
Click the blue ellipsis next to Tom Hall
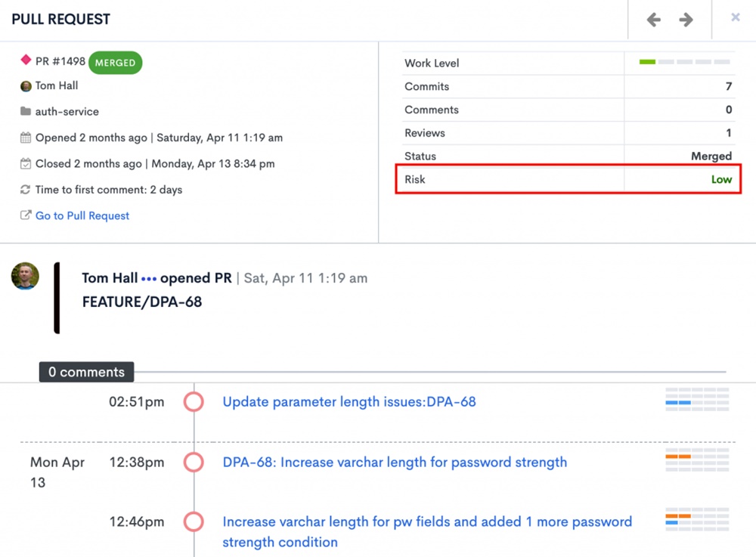pyautogui.click(x=149, y=279)
